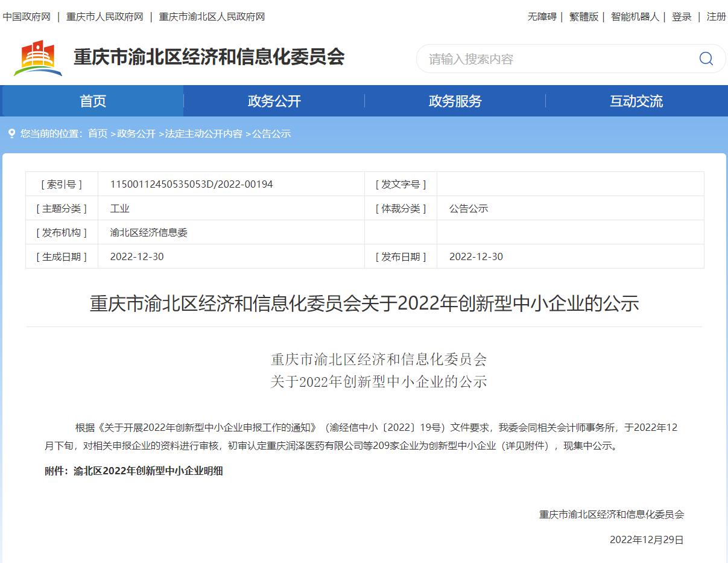Open the 智能机器人 assistant
Image resolution: width=728 pixels, height=563 pixels.
636,17
